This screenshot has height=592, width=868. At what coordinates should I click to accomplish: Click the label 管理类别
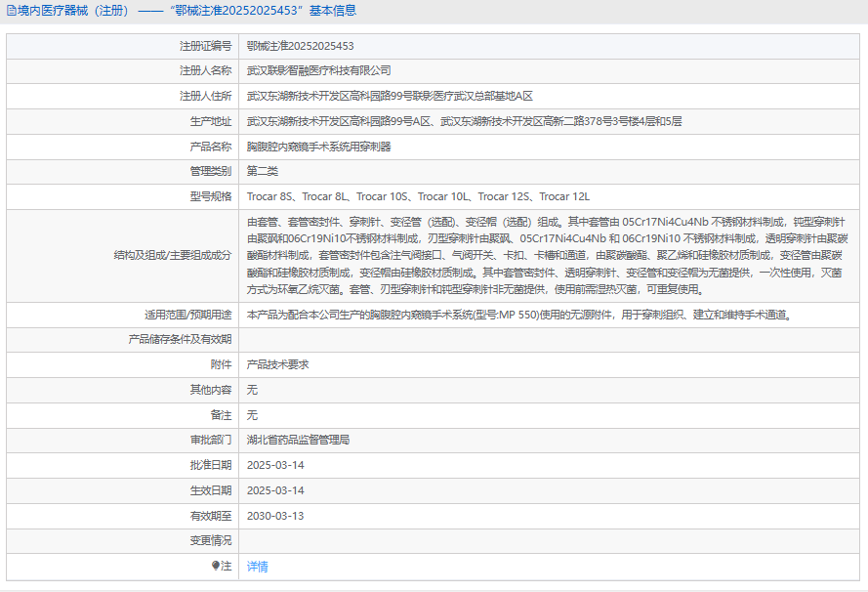(211, 172)
